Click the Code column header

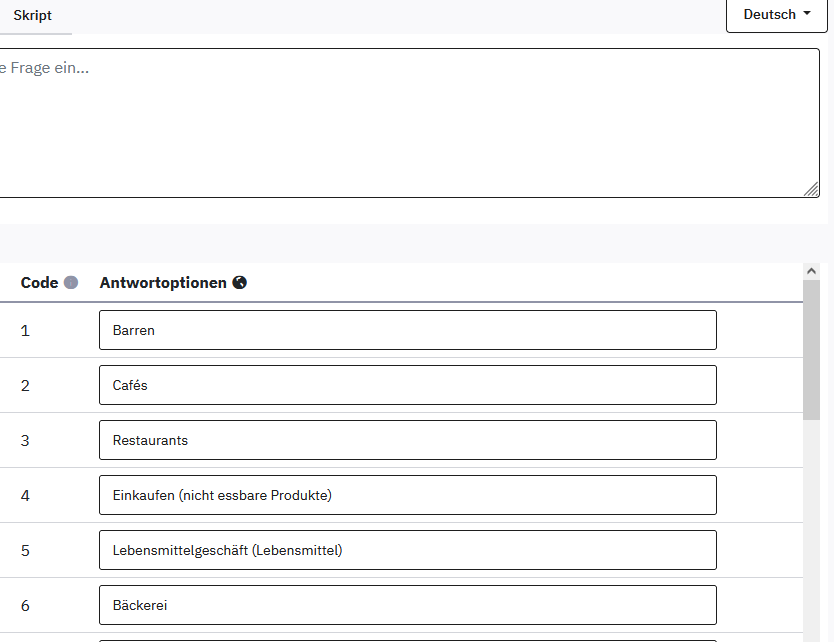(x=40, y=283)
